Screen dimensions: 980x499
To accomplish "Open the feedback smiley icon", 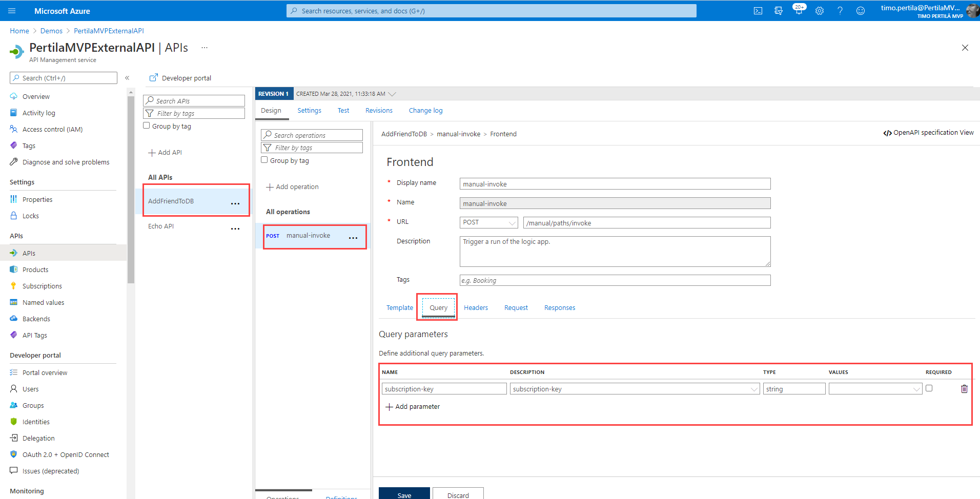I will (x=860, y=11).
